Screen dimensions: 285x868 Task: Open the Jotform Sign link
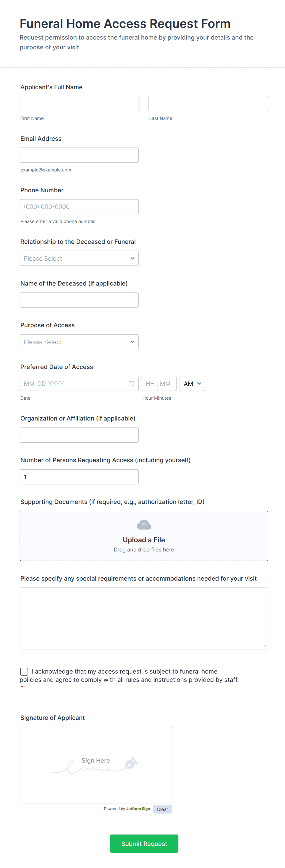tap(138, 809)
